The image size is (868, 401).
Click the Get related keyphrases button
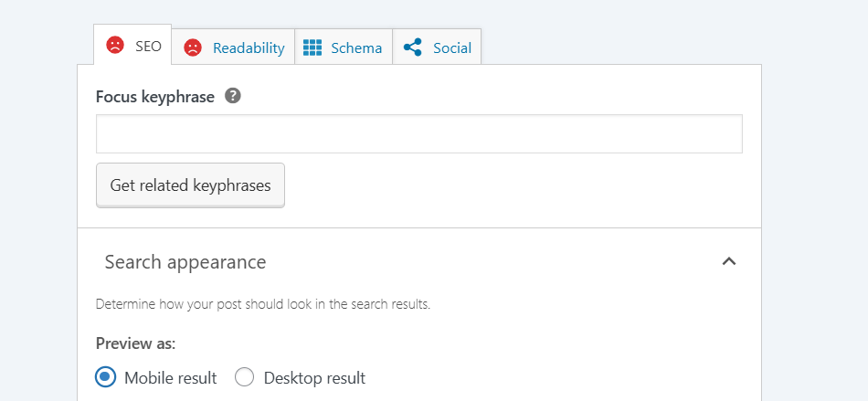pos(190,185)
